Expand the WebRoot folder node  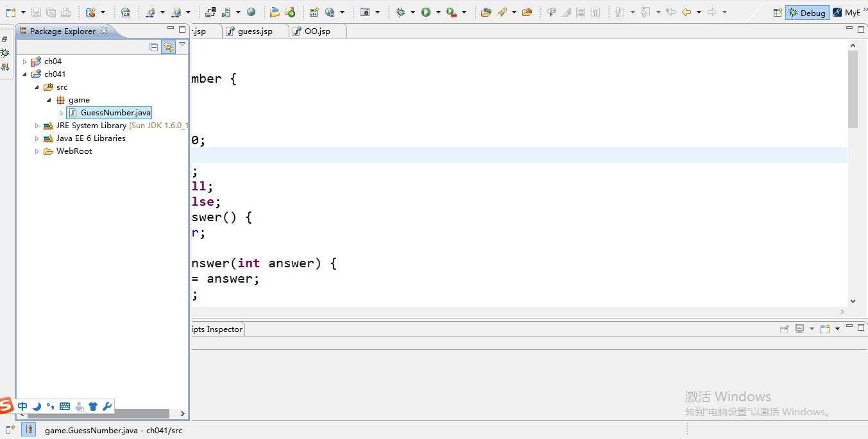coord(37,151)
